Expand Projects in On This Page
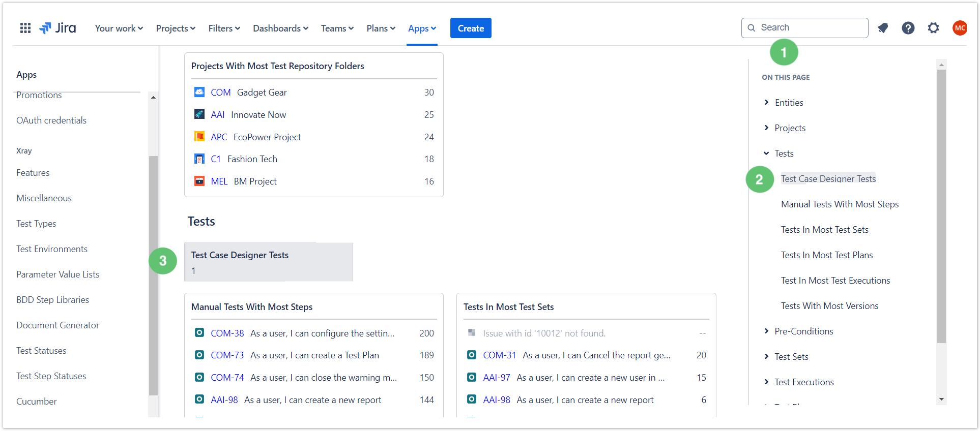Screen dimensions: 980x431 tap(766, 128)
